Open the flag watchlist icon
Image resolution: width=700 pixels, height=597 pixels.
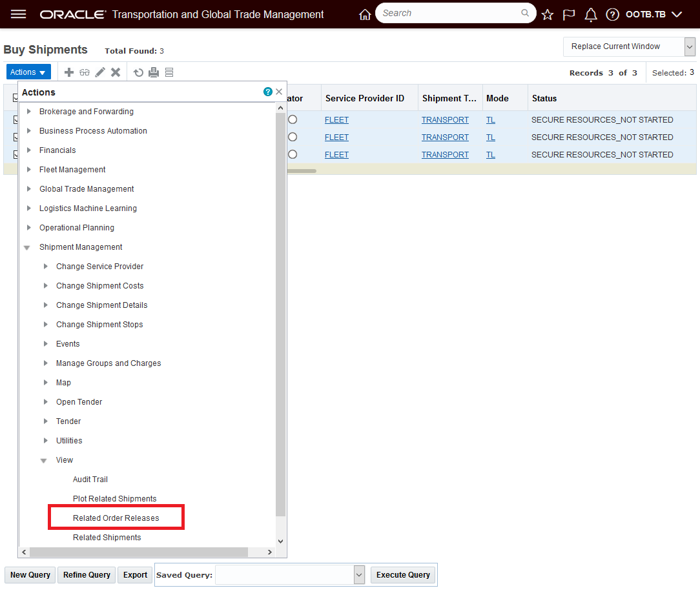tap(569, 15)
